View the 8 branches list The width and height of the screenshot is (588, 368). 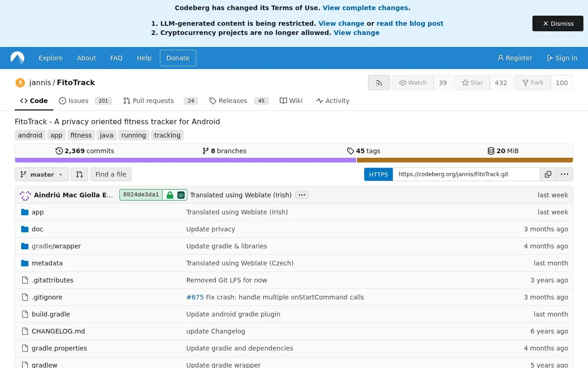coord(224,151)
